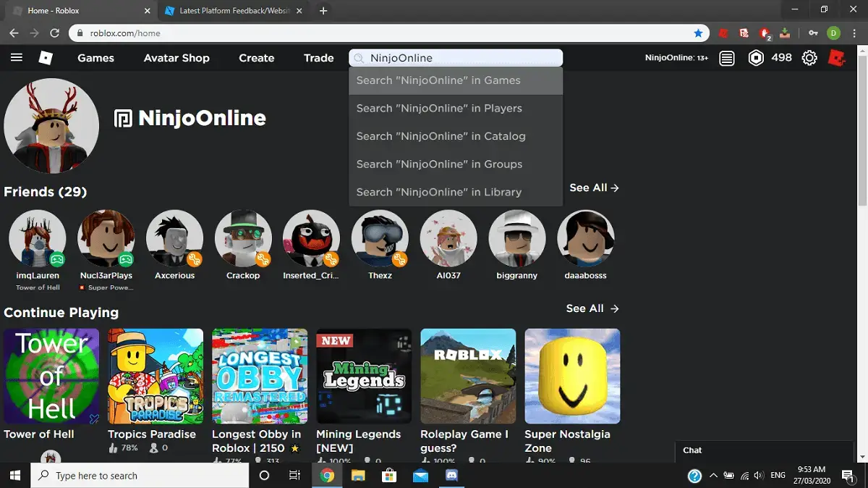Switch to Chrome in the taskbar
The image size is (868, 488).
327,476
